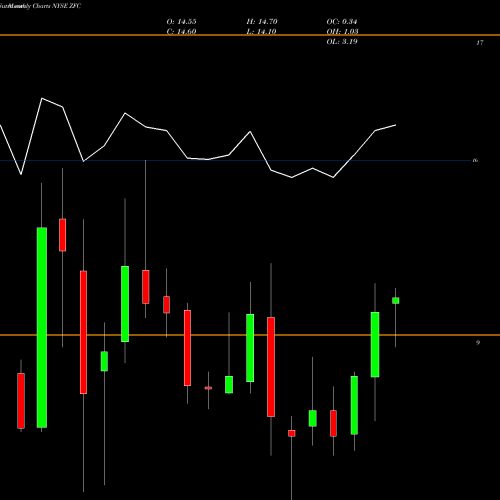
Task: Click the "16" price axis label
Action: tap(475, 160)
